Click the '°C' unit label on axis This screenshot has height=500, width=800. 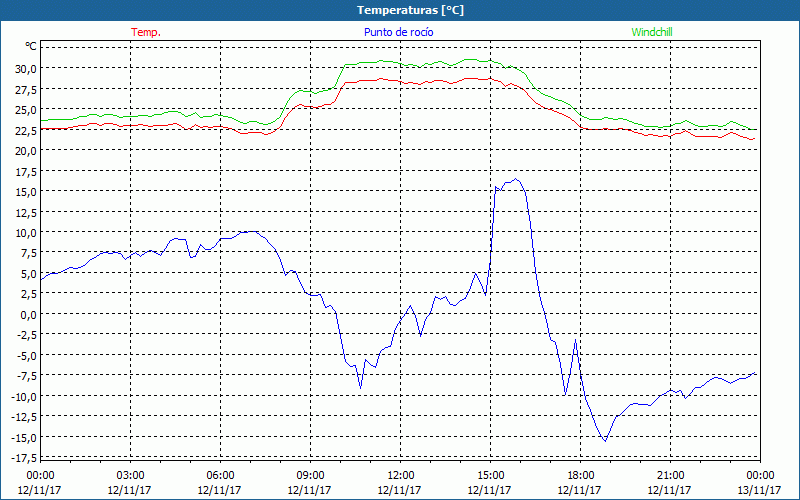coord(31,46)
